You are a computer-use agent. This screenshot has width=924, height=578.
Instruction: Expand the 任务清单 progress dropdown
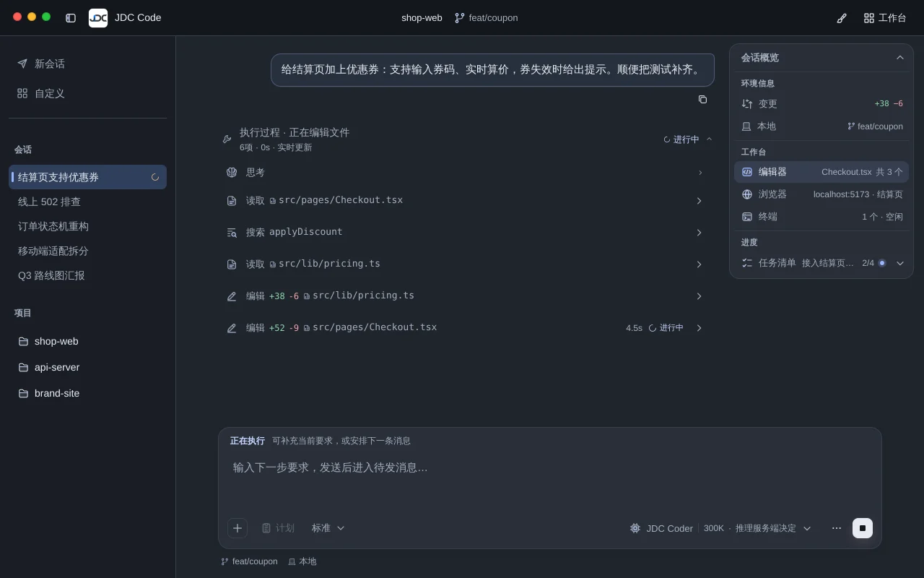pyautogui.click(x=900, y=263)
